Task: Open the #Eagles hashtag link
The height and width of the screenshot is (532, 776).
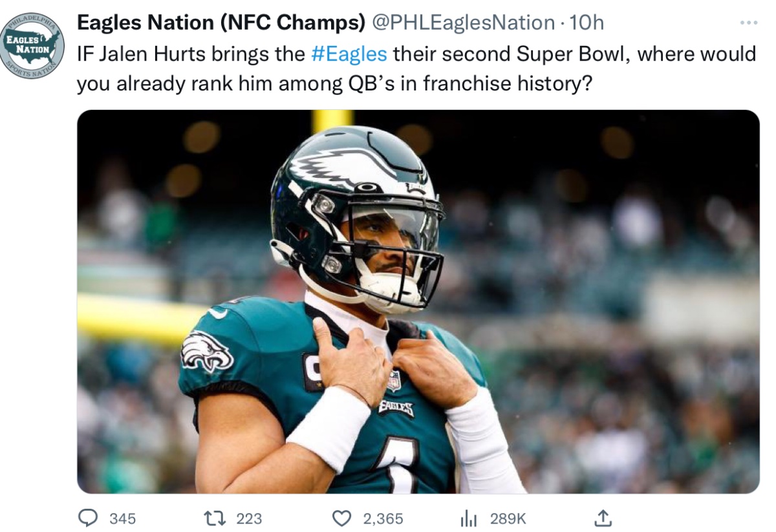Action: tap(349, 54)
